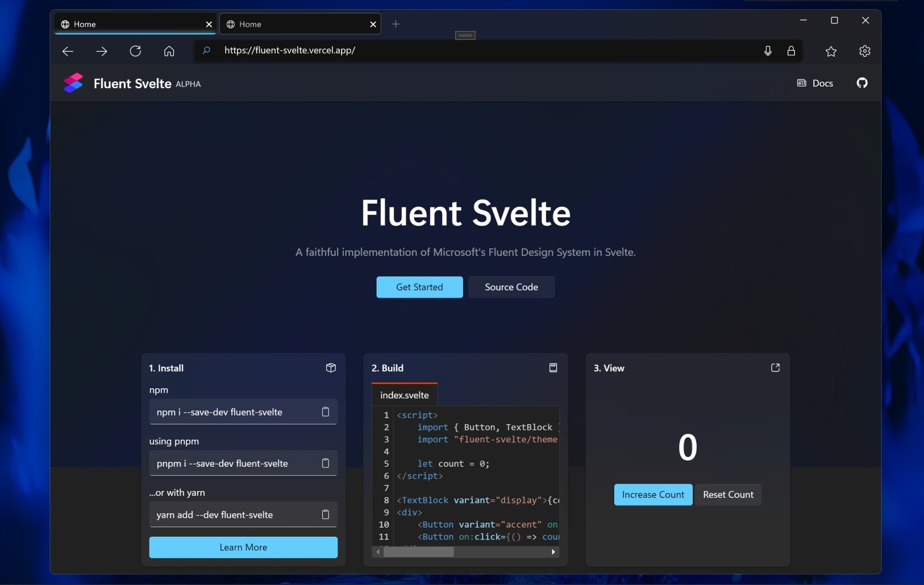Switch to the first Home tab
The width and height of the screenshot is (924, 585).
coord(135,24)
